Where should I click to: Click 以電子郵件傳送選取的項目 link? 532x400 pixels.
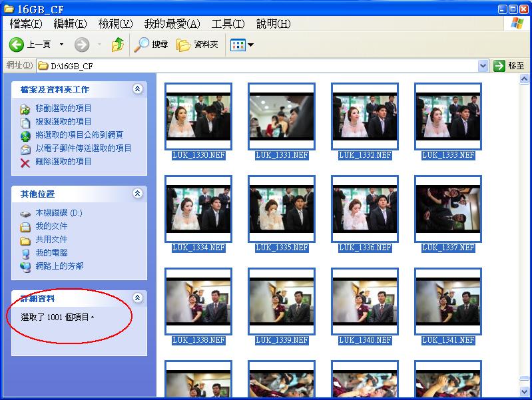pos(83,148)
